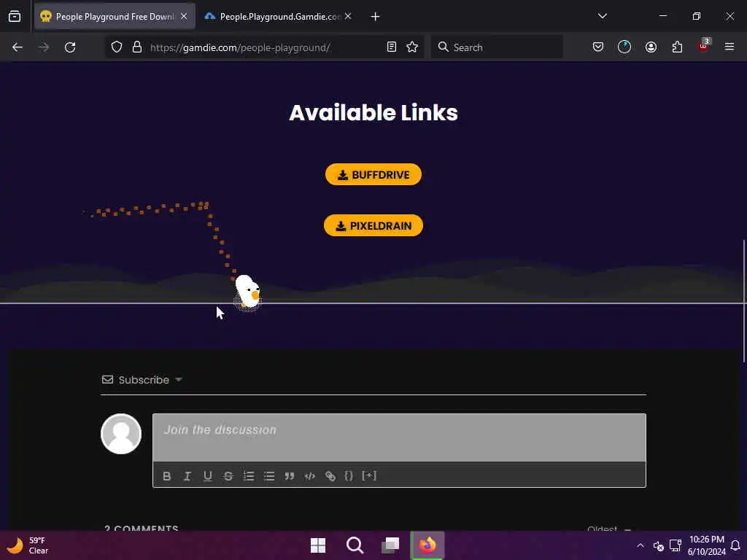Toggle reader view icon in address bar
The height and width of the screenshot is (560, 747).
392,47
